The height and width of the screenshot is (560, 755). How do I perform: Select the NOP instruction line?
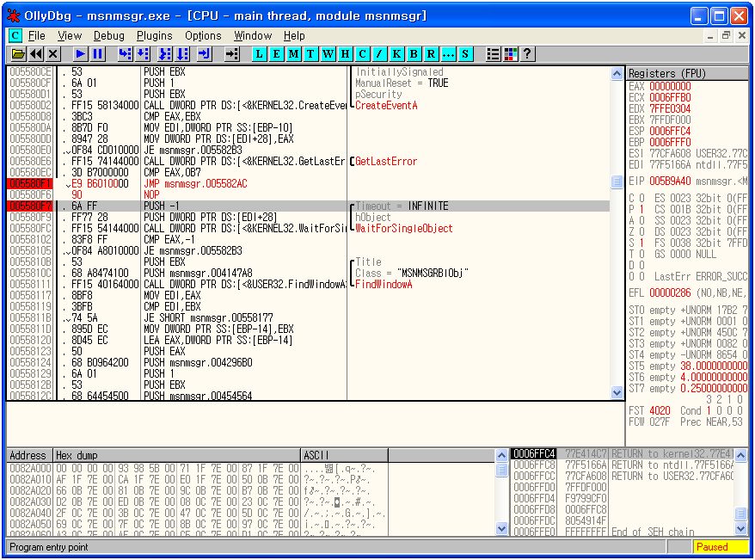point(151,194)
